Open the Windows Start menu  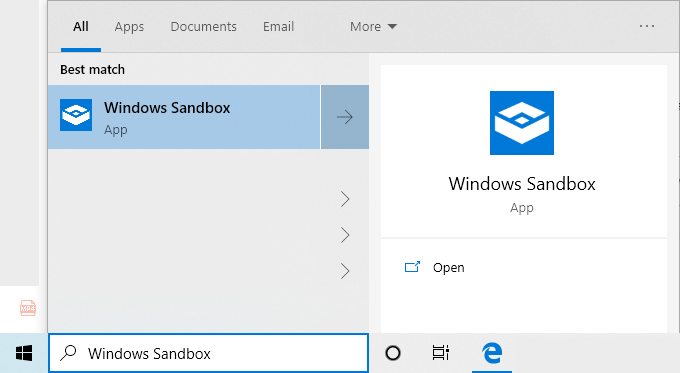click(x=24, y=353)
